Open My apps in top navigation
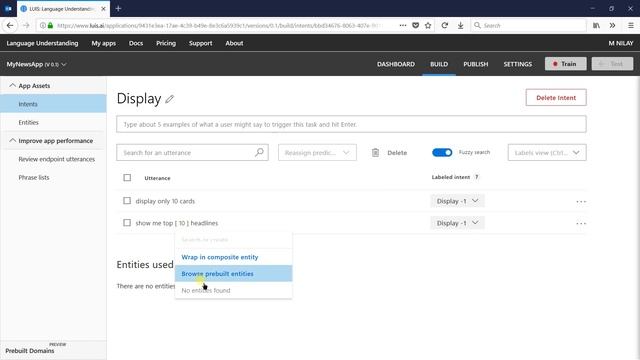This screenshot has width=640, height=360. (x=103, y=43)
